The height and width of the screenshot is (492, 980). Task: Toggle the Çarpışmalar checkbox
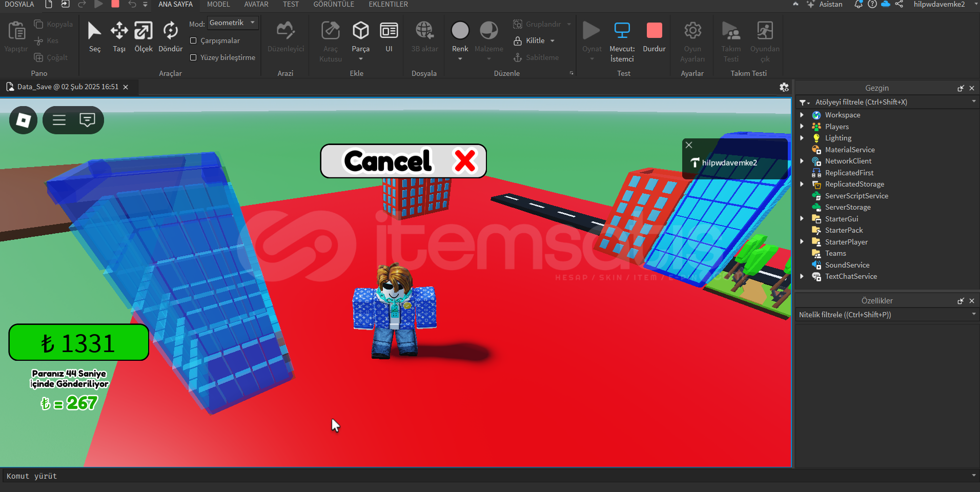(x=193, y=40)
